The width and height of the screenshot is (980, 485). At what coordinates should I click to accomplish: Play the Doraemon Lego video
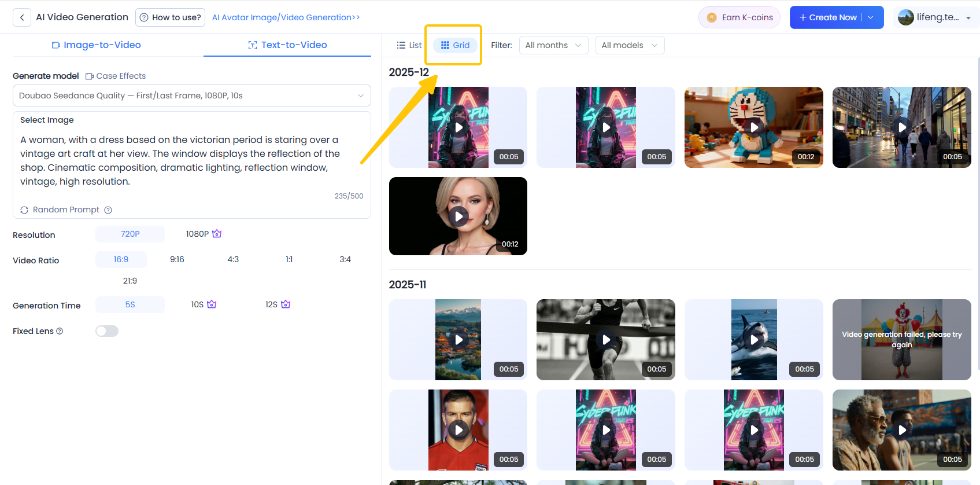[x=753, y=127]
